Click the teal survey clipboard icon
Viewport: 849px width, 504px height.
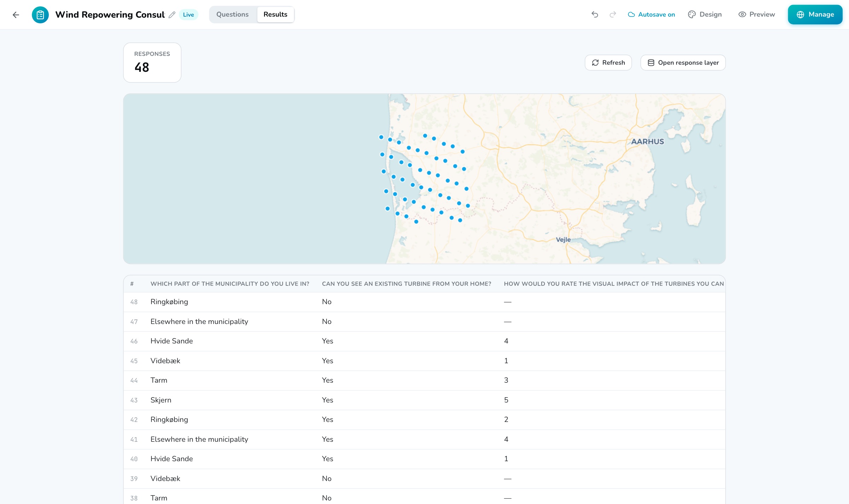[40, 15]
